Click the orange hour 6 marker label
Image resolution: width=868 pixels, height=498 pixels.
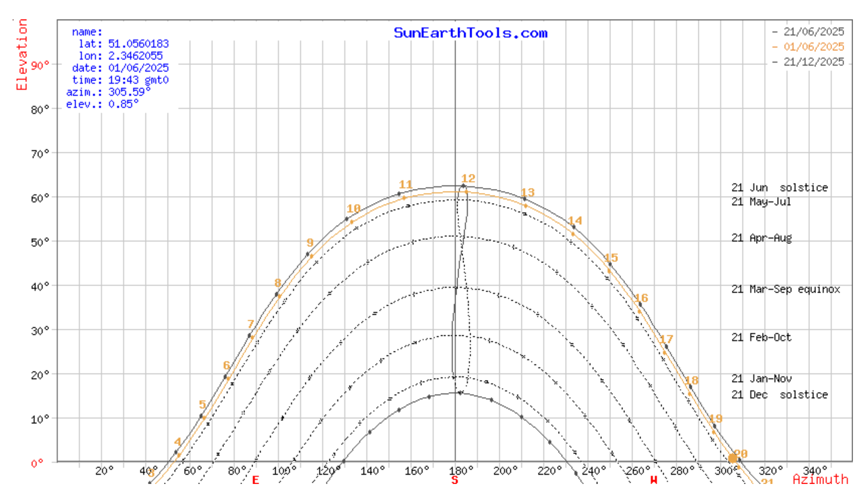click(x=226, y=365)
